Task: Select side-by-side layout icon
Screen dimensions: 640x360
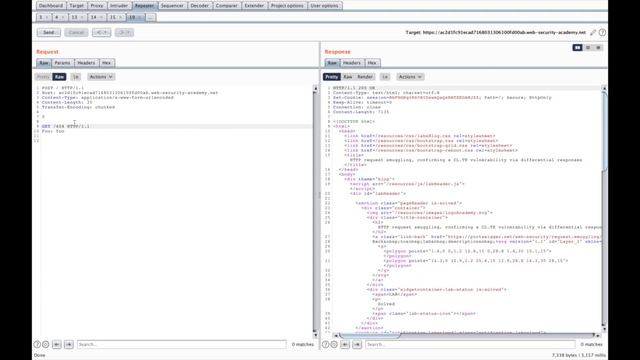Action: (x=577, y=48)
